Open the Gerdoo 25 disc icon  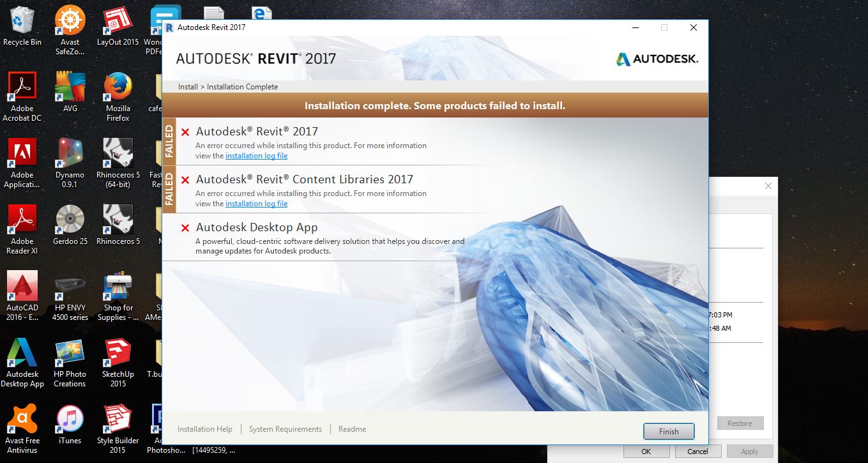coord(70,225)
